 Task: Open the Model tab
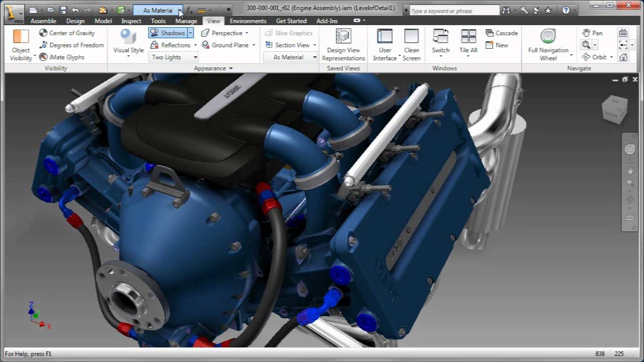point(103,21)
